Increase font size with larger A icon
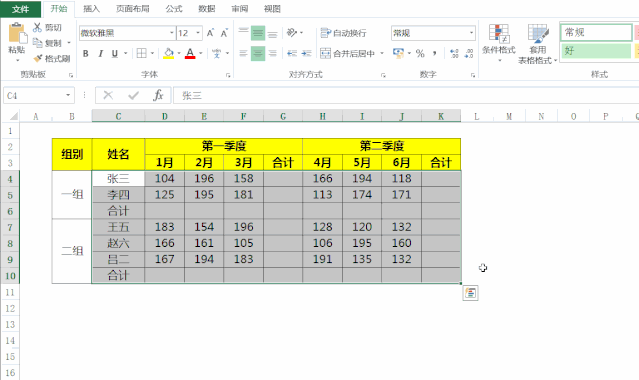This screenshot has width=639, height=380. click(210, 33)
